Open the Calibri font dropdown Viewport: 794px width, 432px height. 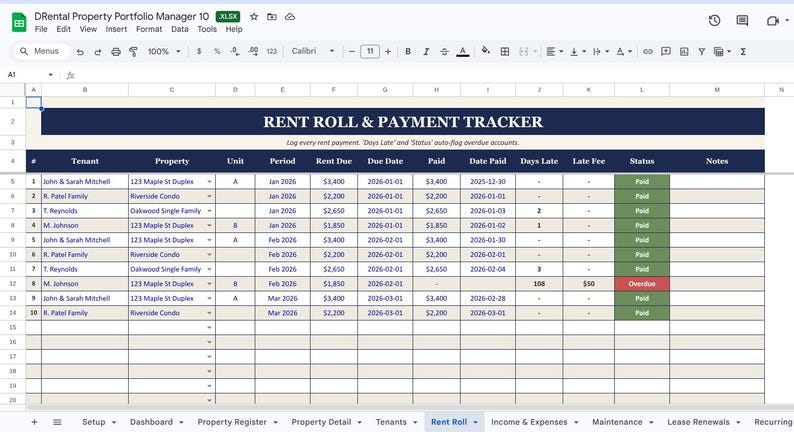[313, 51]
